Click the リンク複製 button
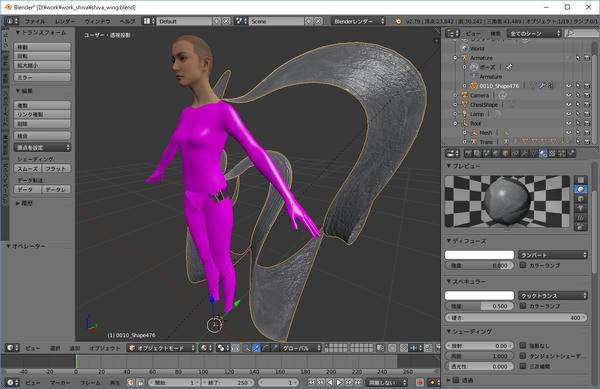The image size is (600, 389). click(x=42, y=114)
